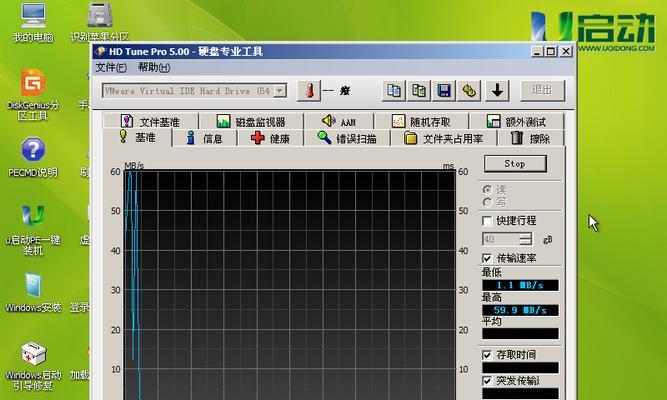This screenshot has width=667, height=400.
Task: Switch to 随机存取 tab
Action: coord(421,122)
